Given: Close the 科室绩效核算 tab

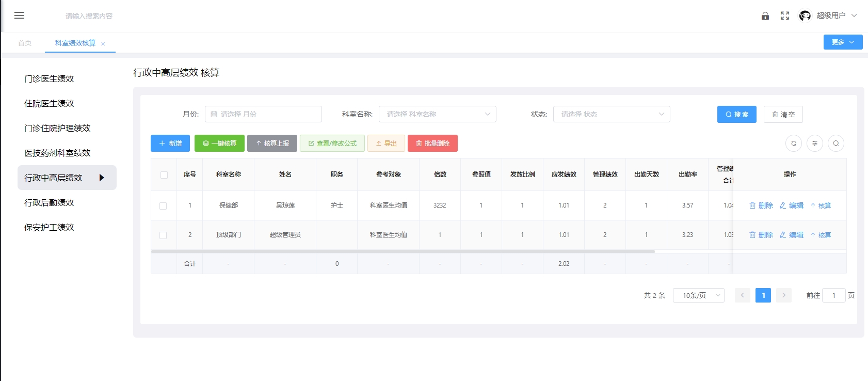Looking at the screenshot, I should [x=103, y=44].
